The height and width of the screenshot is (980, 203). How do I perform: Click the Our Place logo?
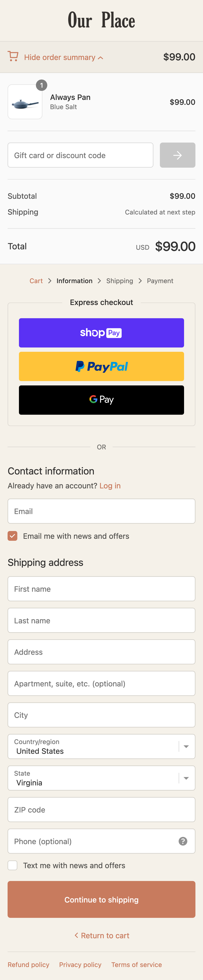(x=101, y=20)
